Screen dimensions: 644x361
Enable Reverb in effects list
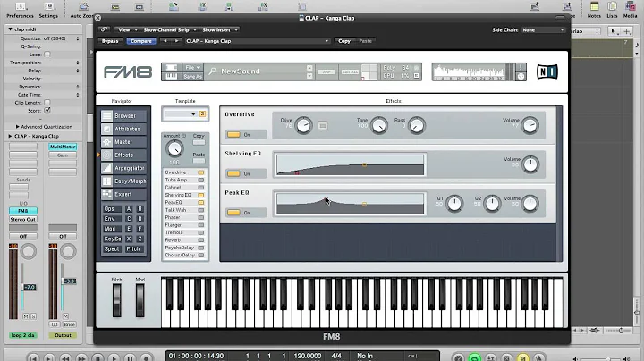pos(201,240)
